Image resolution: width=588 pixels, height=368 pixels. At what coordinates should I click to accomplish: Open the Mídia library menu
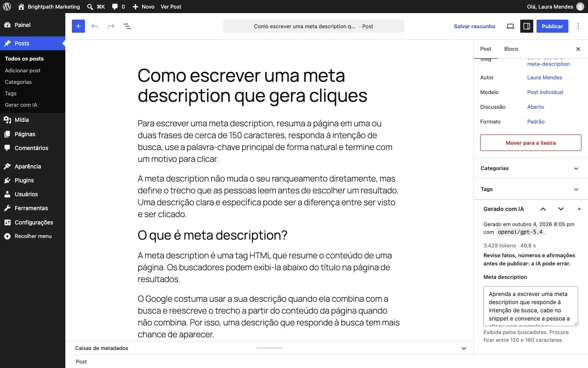(x=33, y=120)
